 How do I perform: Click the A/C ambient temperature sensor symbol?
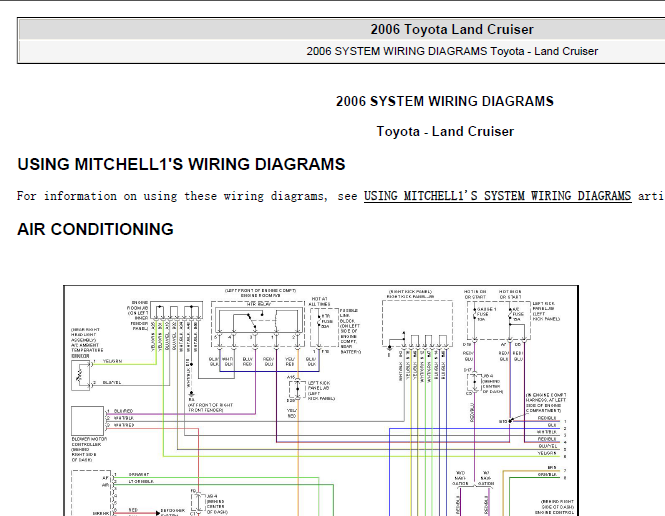[81, 375]
